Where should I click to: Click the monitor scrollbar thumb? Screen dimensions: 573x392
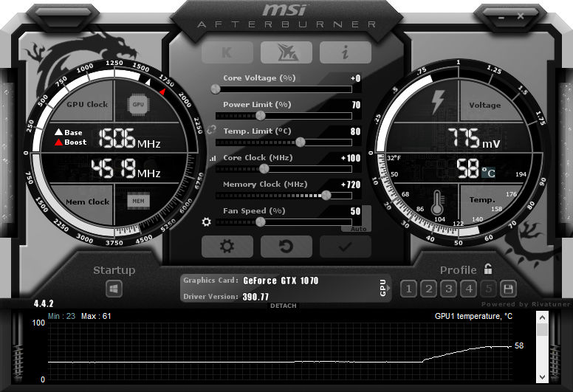click(542, 330)
